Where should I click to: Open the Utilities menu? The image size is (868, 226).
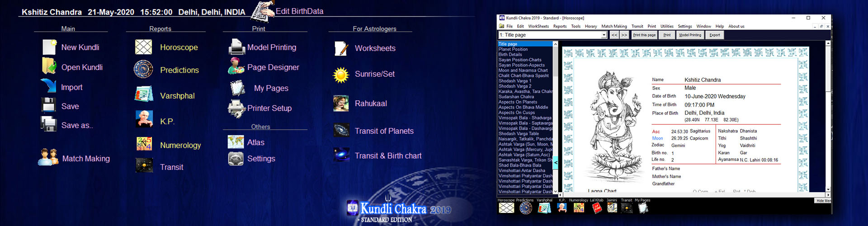pos(667,26)
